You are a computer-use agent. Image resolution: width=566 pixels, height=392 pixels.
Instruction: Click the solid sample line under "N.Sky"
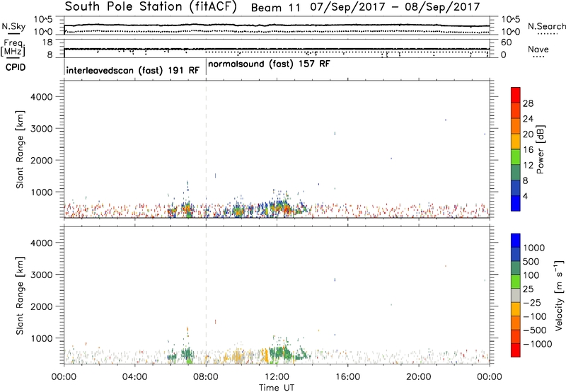[13, 33]
